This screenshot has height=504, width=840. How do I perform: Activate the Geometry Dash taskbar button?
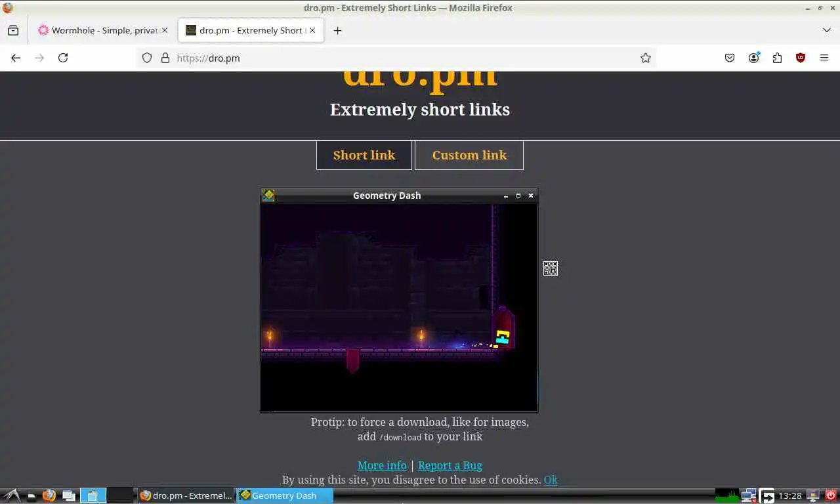(x=284, y=495)
